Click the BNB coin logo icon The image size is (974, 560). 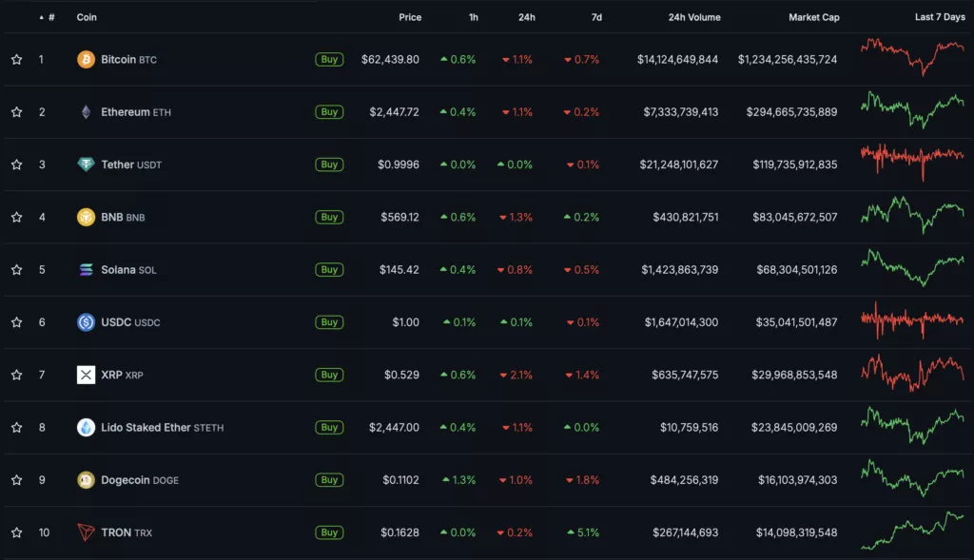(x=86, y=217)
